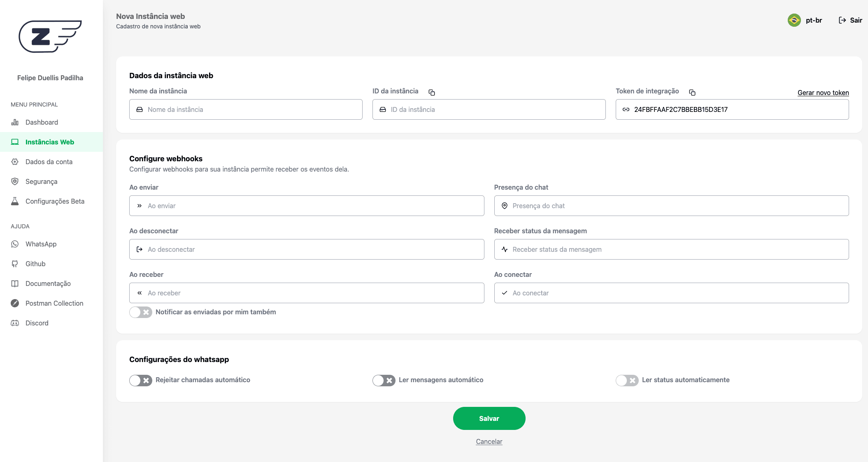Focus the Receber status da mensagem input
The height and width of the screenshot is (462, 868).
click(671, 249)
